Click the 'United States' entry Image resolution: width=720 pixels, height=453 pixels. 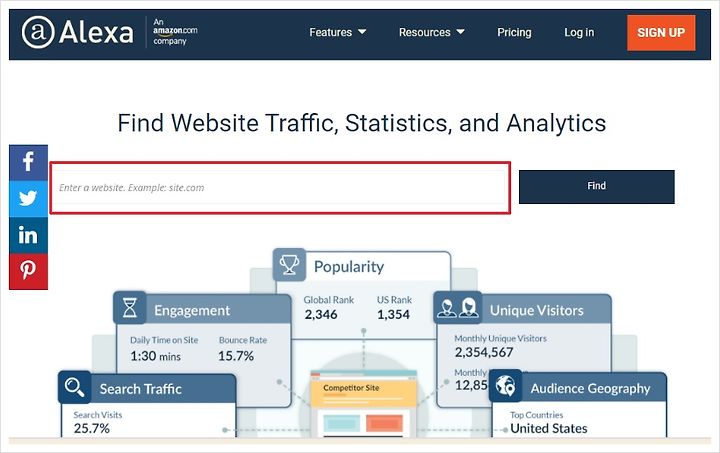point(549,429)
